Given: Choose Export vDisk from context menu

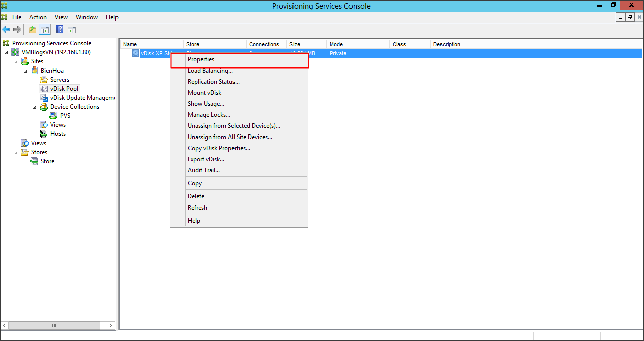Looking at the screenshot, I should tap(206, 159).
